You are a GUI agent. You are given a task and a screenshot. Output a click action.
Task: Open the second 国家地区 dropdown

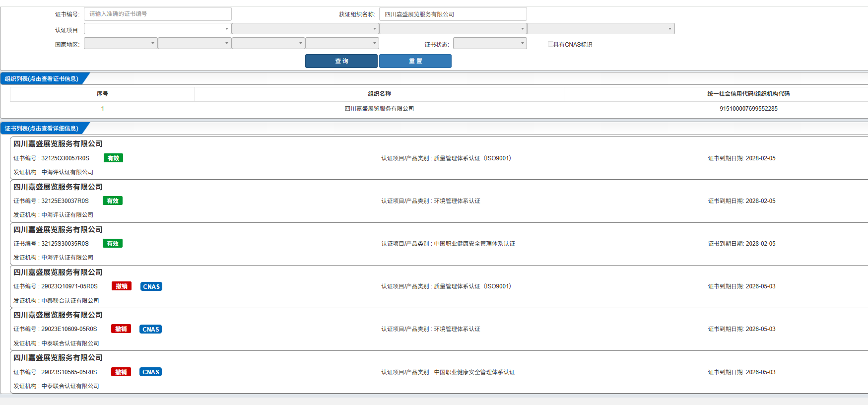point(195,43)
